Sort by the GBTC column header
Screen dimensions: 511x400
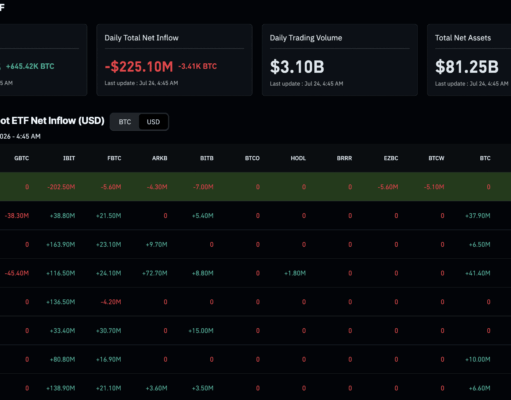(x=22, y=158)
